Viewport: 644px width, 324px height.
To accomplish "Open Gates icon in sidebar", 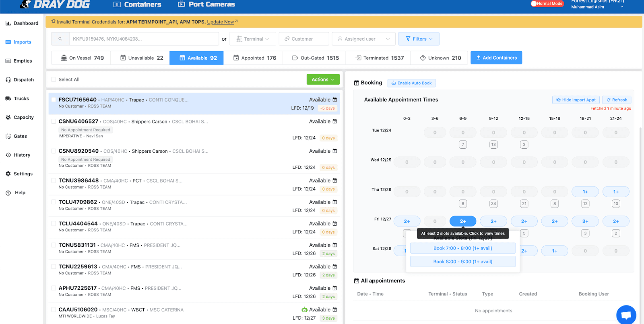I will [8, 136].
